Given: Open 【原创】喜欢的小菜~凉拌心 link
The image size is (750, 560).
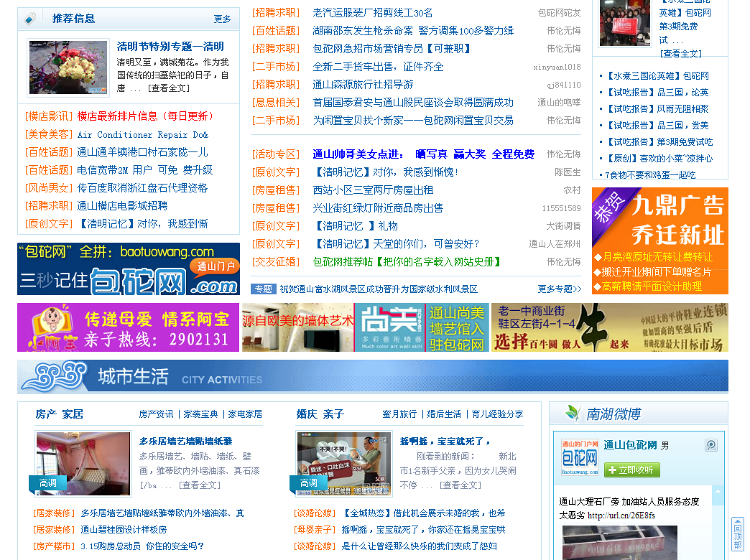Looking at the screenshot, I should point(659,158).
